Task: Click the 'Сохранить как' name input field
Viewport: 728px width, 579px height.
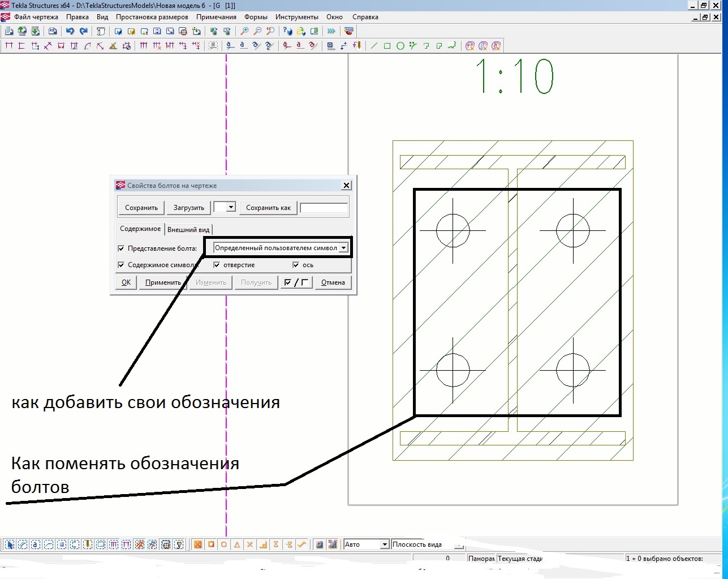Action: (324, 208)
